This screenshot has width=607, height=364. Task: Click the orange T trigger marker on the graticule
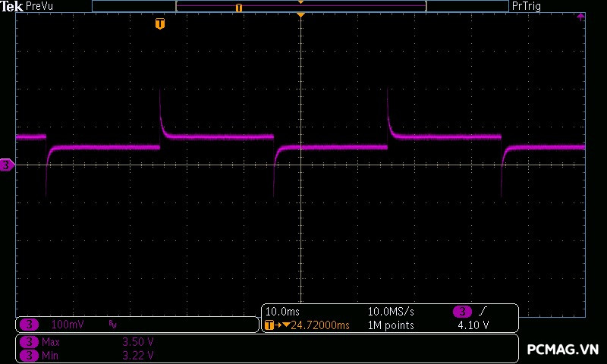point(159,24)
